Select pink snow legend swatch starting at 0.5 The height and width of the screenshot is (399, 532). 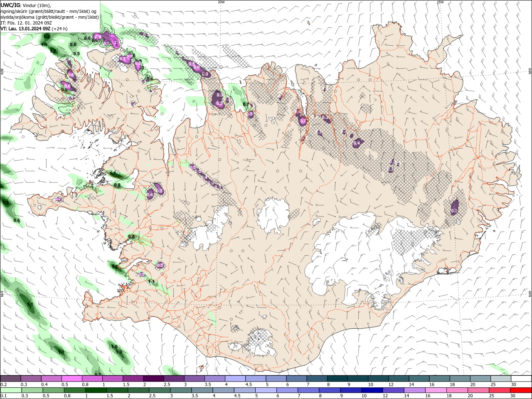(71, 379)
